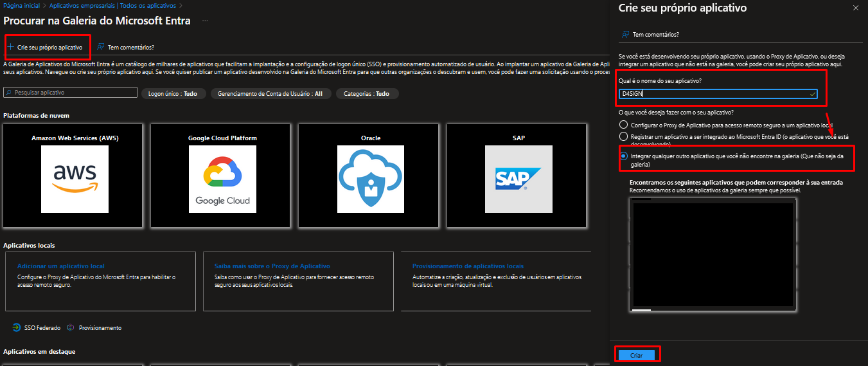
Task: Focus the Pesquisar aplicativo search box
Action: (71, 93)
